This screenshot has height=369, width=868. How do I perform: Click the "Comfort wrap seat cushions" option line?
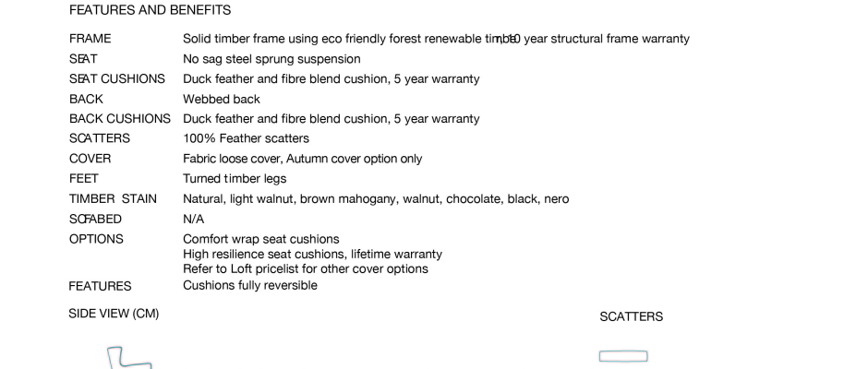click(261, 239)
